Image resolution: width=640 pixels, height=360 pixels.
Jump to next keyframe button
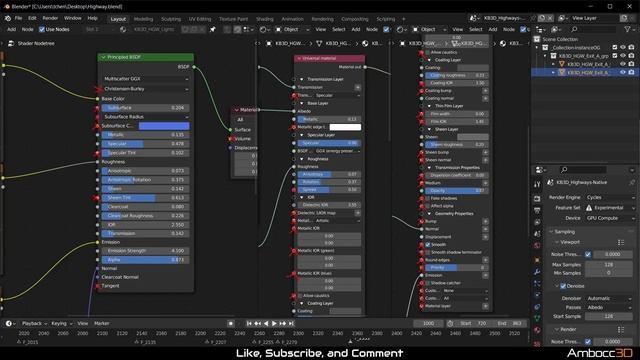point(283,323)
